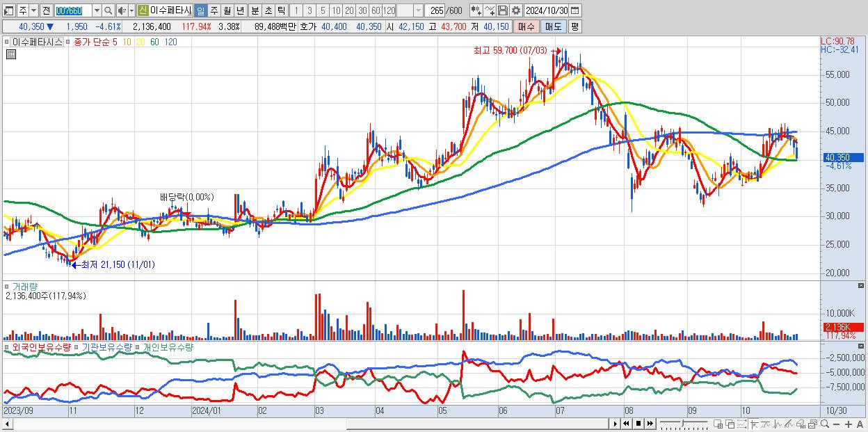Screen dimensions: 868x432
Task: Click the stock code field 007660
Action: click(x=72, y=10)
